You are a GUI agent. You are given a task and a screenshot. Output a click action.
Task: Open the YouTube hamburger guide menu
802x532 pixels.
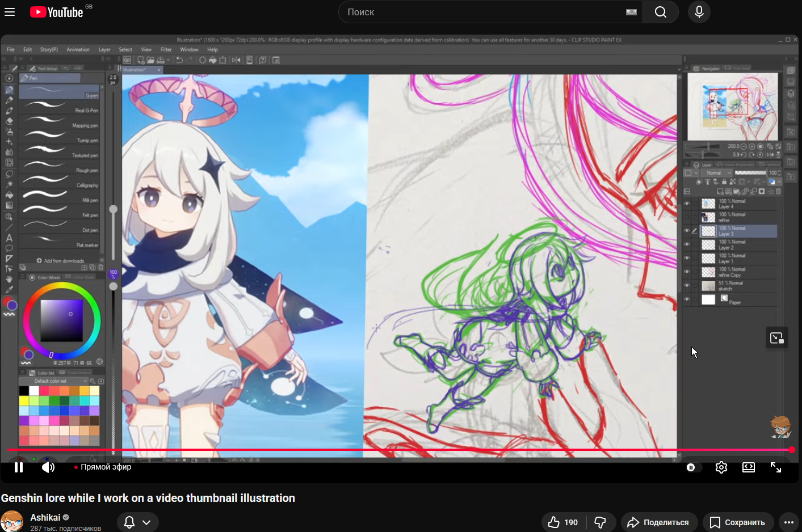tap(10, 12)
